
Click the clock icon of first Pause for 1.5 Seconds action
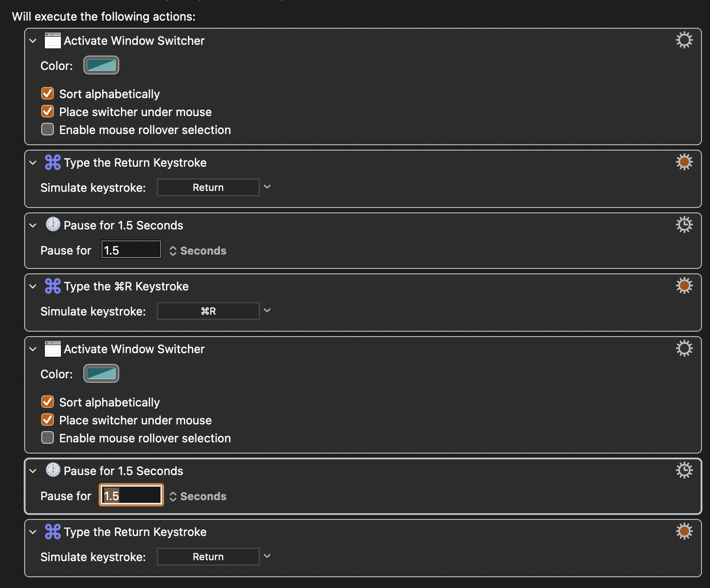pyautogui.click(x=53, y=225)
